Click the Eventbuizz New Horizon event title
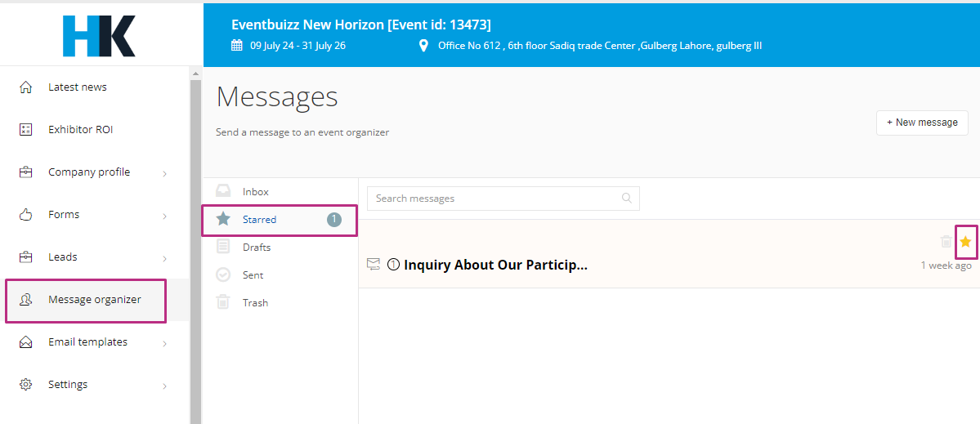Screen dimensions: 980x424 [360, 25]
